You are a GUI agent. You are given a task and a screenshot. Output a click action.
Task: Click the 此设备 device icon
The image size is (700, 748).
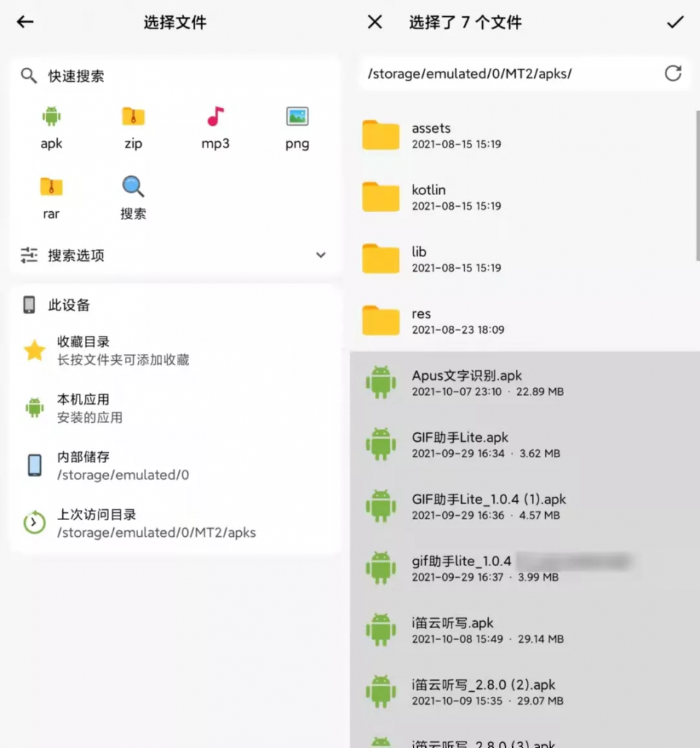(29, 305)
